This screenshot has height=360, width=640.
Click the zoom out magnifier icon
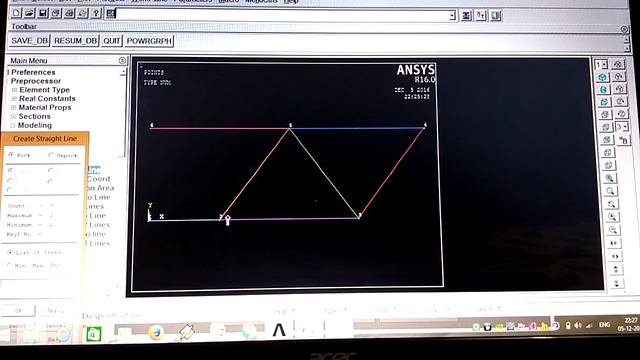[x=613, y=230]
